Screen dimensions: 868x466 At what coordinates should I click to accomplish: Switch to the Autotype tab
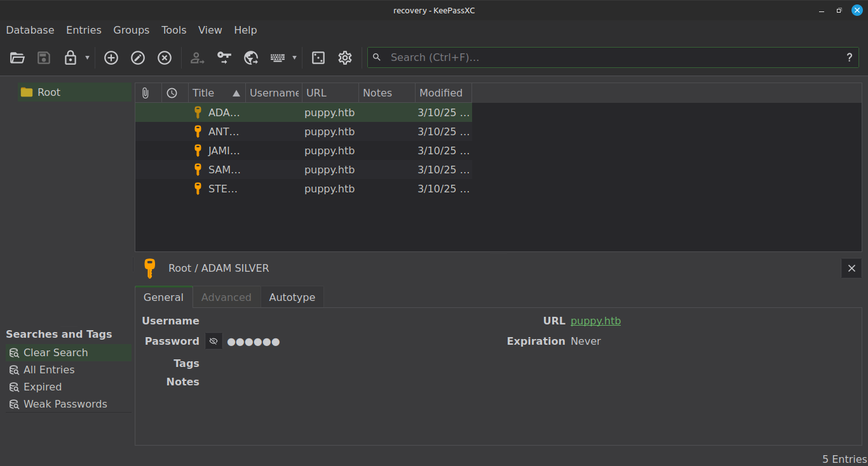292,297
